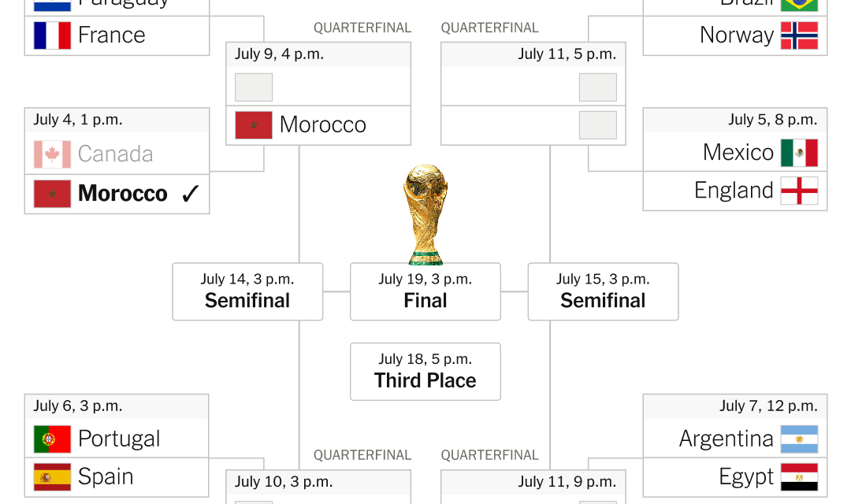The height and width of the screenshot is (504, 851).
Task: Choose England to advance
Action: click(x=735, y=191)
